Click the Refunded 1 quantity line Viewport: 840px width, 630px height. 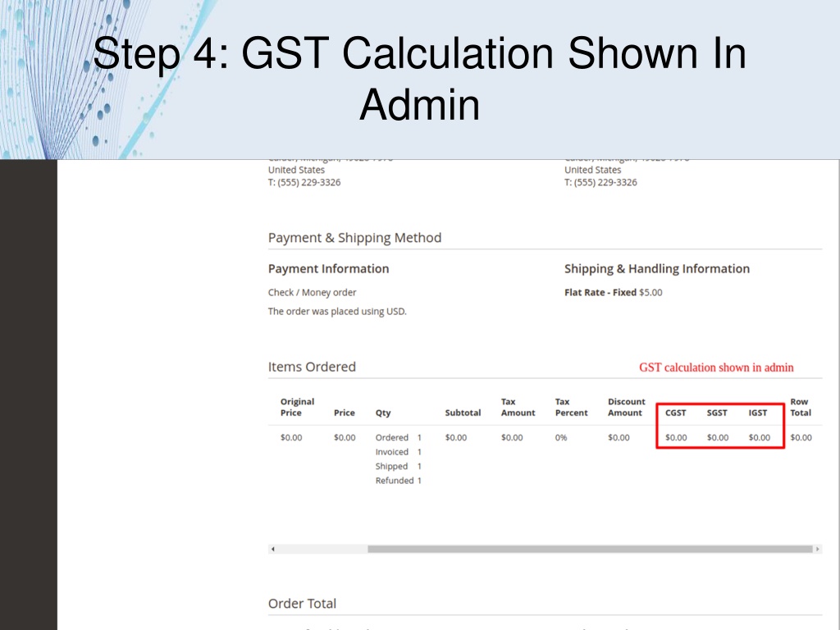399,481
